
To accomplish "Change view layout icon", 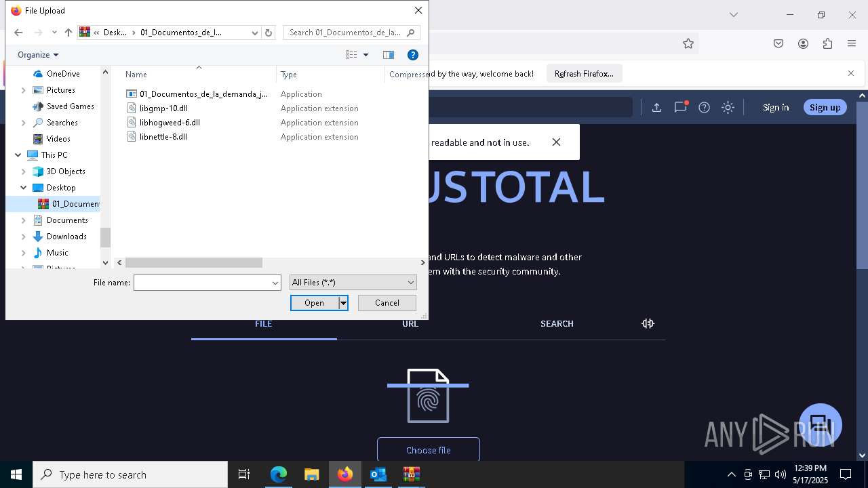I will pyautogui.click(x=351, y=55).
